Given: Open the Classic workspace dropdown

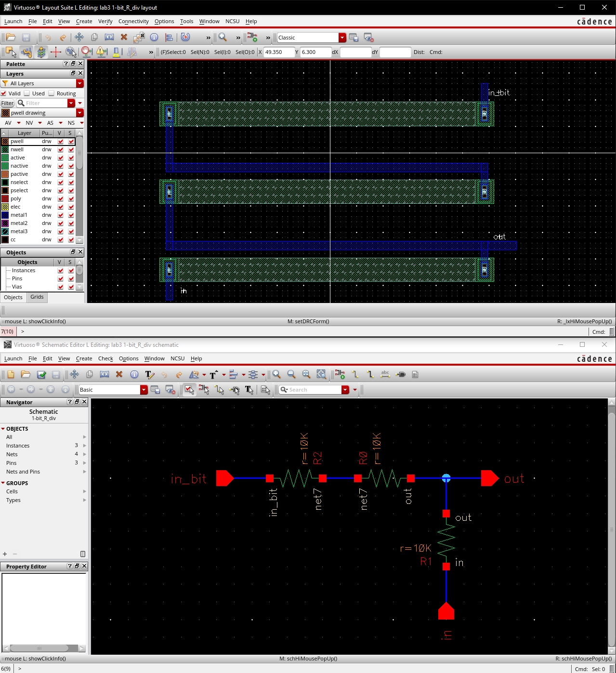Looking at the screenshot, I should (x=342, y=38).
